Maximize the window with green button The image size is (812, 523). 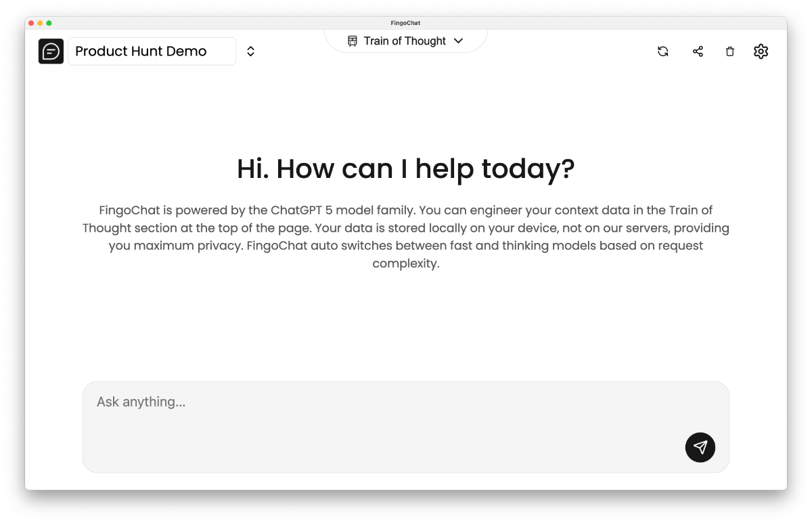point(49,23)
